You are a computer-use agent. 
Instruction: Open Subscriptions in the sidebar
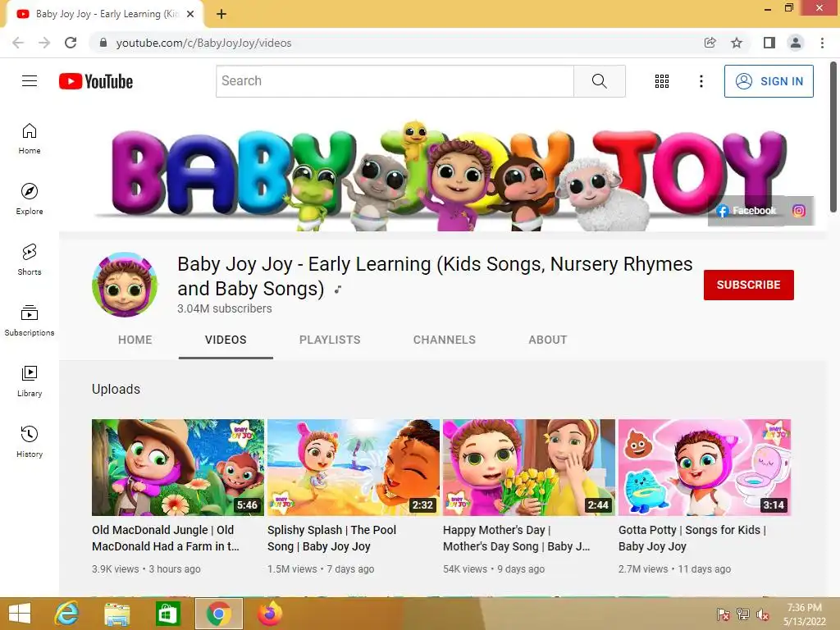coord(30,321)
